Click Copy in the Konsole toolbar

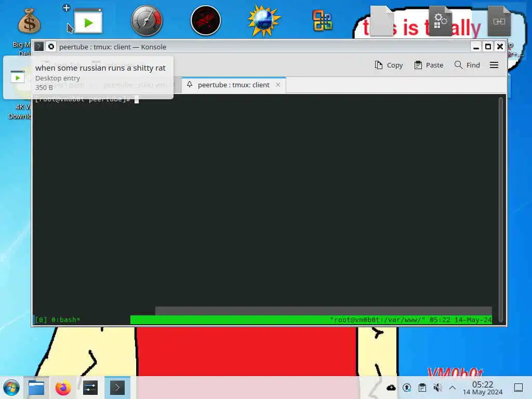pyautogui.click(x=389, y=65)
